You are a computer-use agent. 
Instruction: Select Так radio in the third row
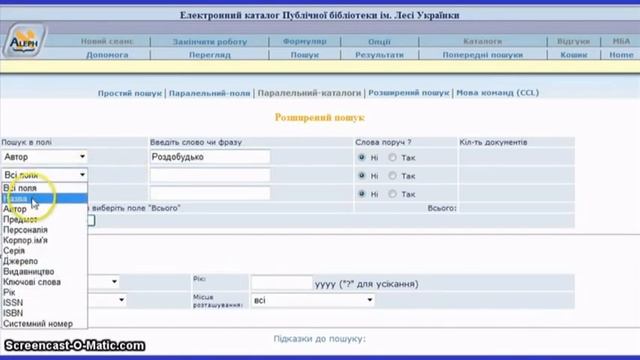pos(392,194)
